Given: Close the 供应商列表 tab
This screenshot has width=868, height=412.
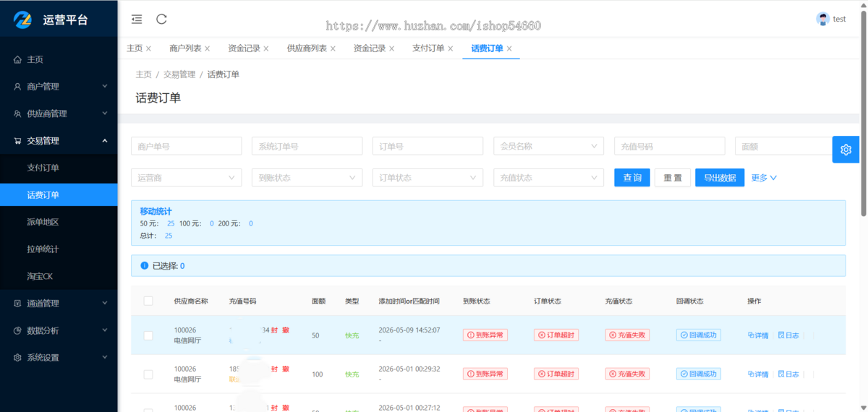Looking at the screenshot, I should [333, 48].
